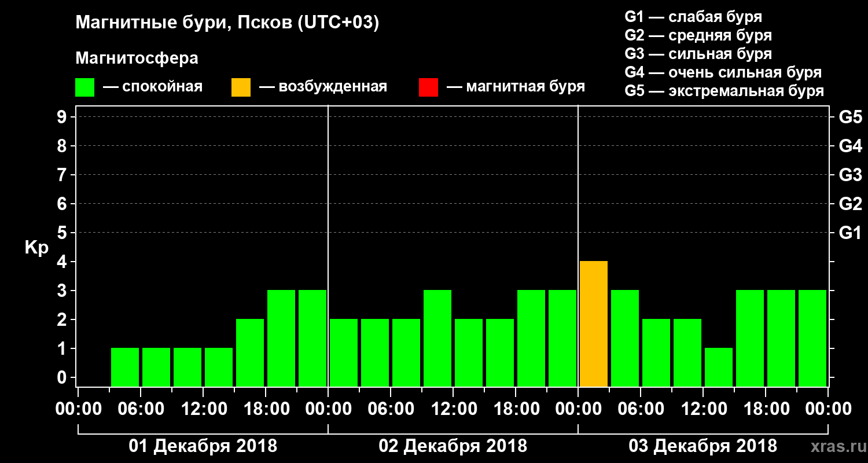868x463 pixels.
Task: Click the '8' value on the Kp axis
Action: coord(62,146)
